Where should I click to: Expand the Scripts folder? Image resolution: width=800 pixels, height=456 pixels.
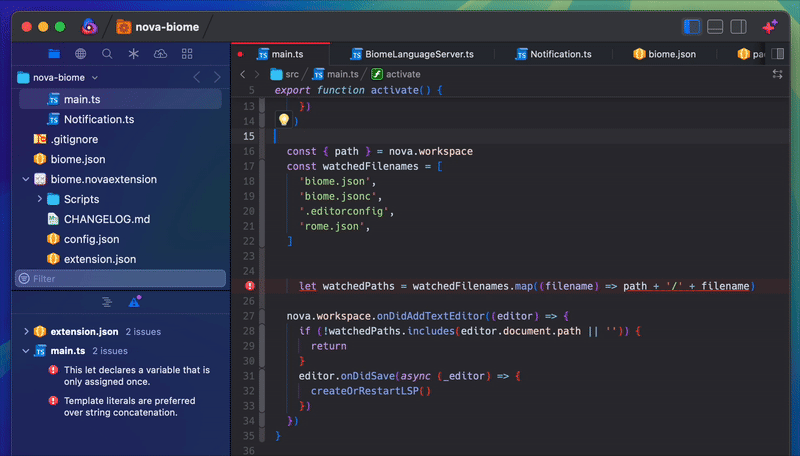pyautogui.click(x=39, y=199)
